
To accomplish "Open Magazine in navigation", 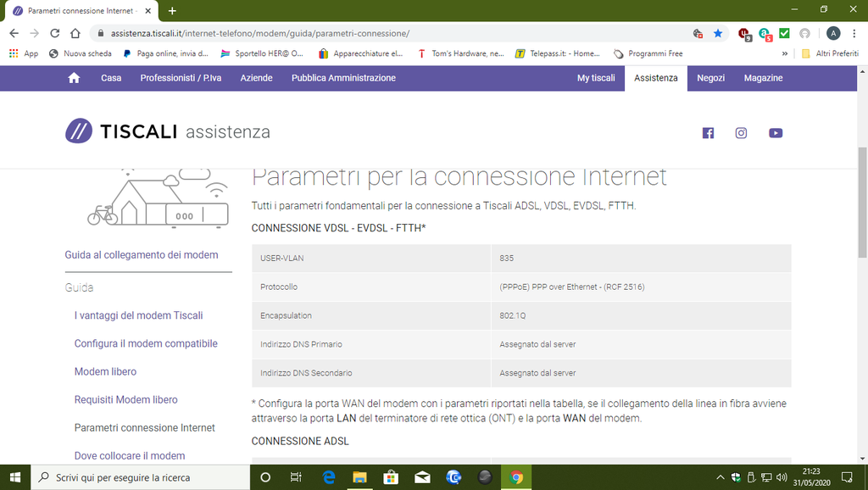I will pyautogui.click(x=764, y=78).
